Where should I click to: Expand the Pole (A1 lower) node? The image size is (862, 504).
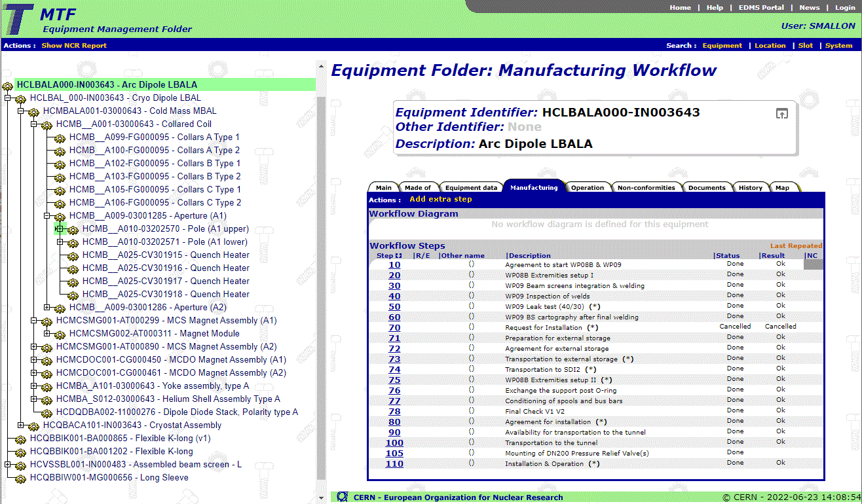pos(60,242)
